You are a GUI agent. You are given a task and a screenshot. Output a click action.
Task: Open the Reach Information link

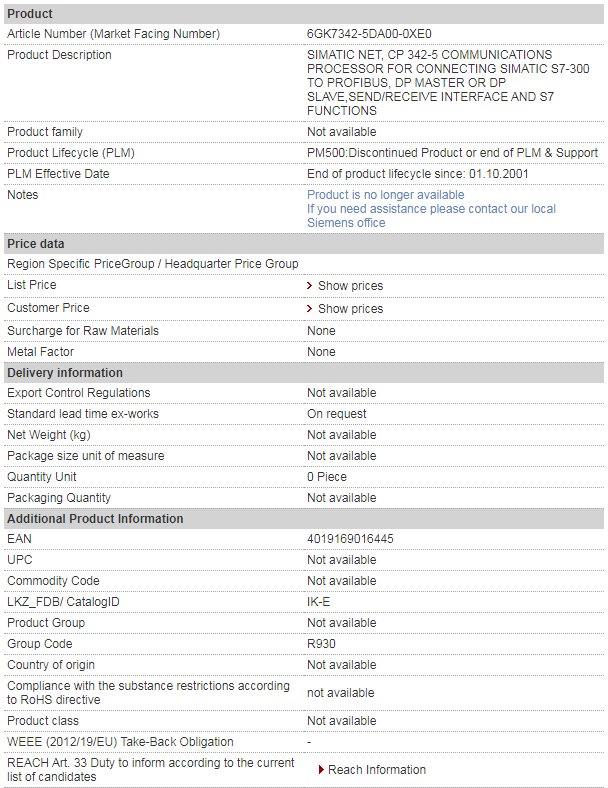377,769
